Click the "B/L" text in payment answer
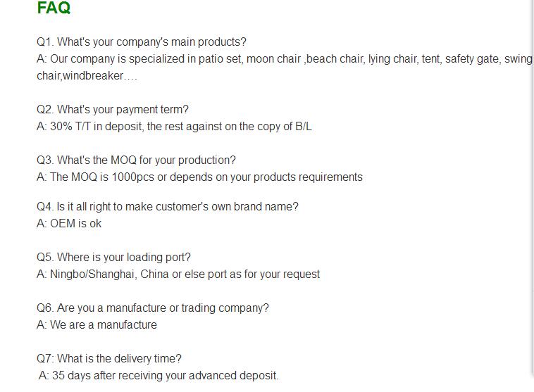The width and height of the screenshot is (534, 392). (303, 127)
